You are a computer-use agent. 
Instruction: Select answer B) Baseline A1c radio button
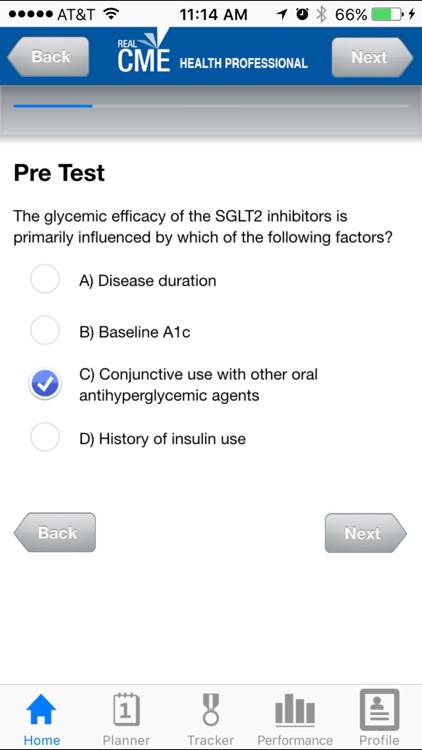pyautogui.click(x=45, y=331)
